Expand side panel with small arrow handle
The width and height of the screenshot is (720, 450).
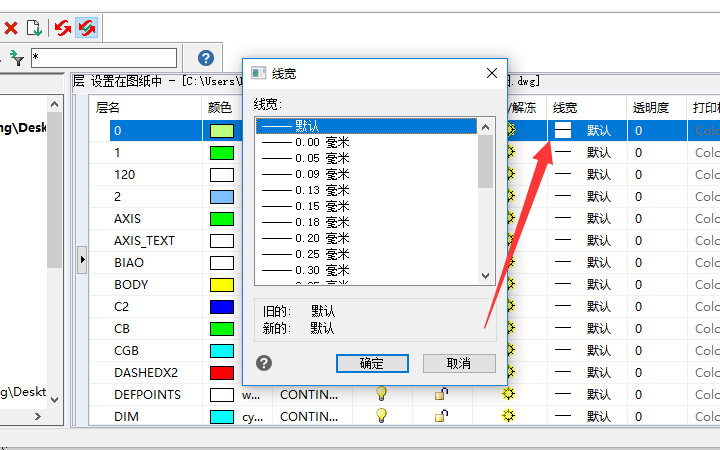[82, 259]
